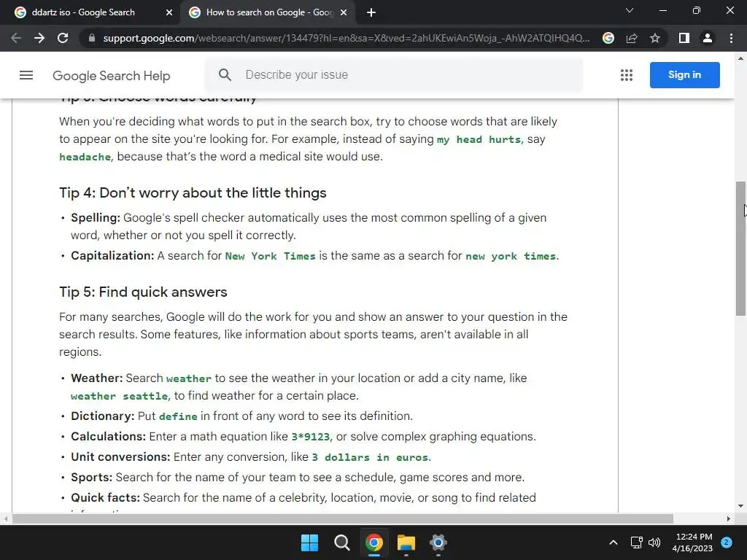The image size is (747, 560).
Task: Open the tab search dropdown
Action: click(630, 10)
